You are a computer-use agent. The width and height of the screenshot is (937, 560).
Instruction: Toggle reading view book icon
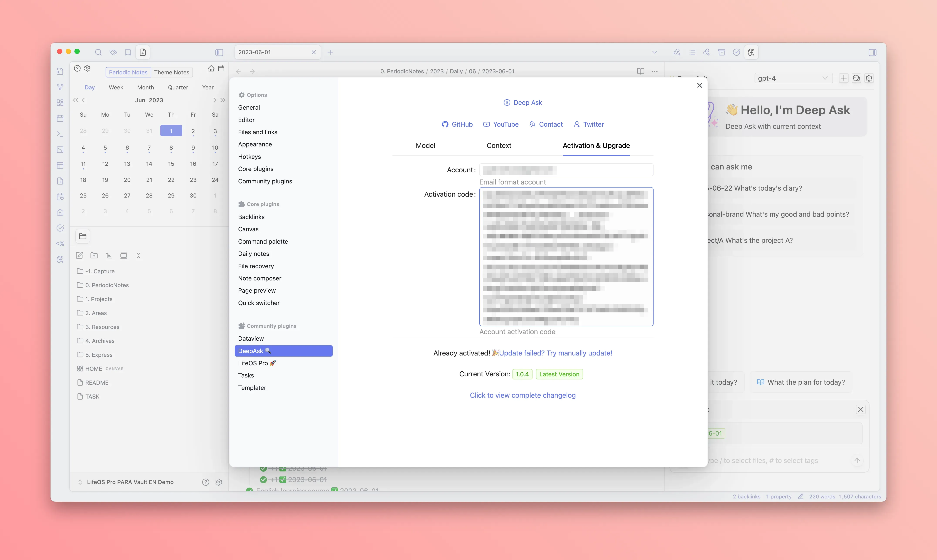pos(640,71)
